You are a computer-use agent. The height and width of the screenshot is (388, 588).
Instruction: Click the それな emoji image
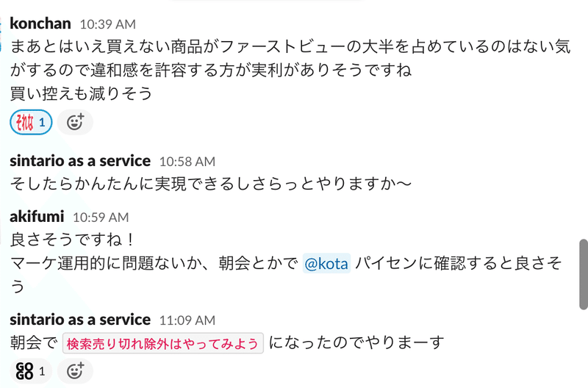pos(25,122)
